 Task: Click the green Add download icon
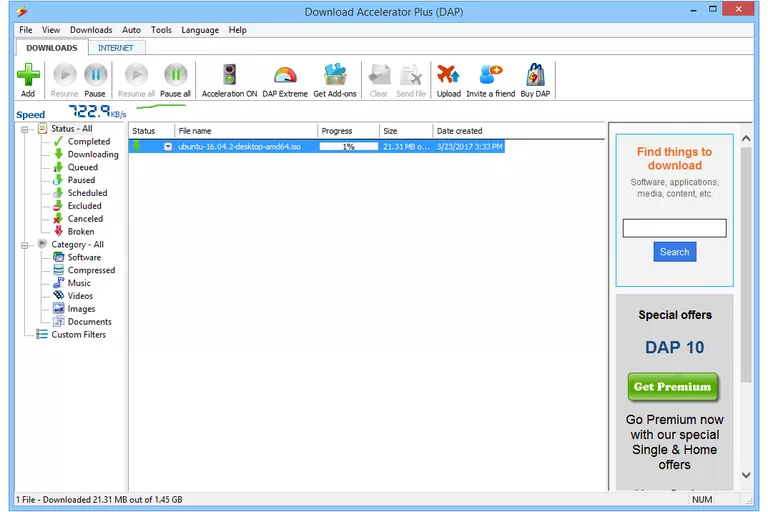[28, 75]
